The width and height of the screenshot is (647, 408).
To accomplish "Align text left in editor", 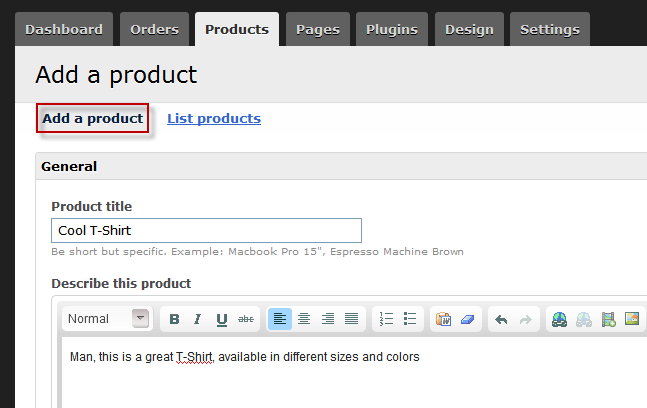I will [280, 319].
